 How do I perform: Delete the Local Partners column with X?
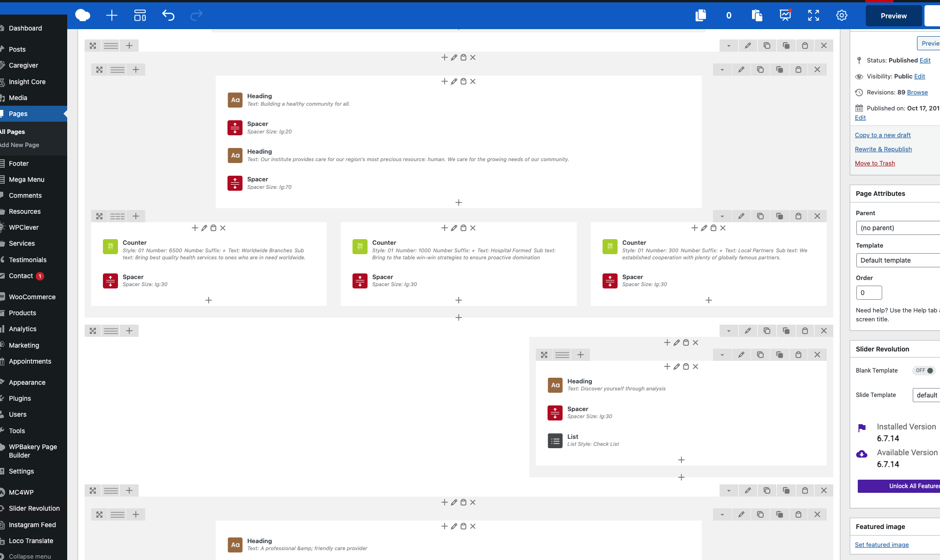(723, 228)
